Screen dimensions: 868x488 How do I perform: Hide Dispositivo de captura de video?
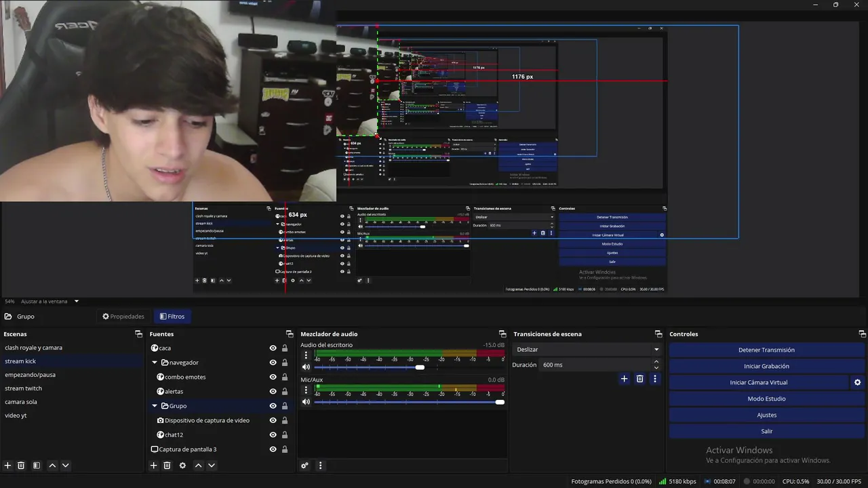point(273,420)
